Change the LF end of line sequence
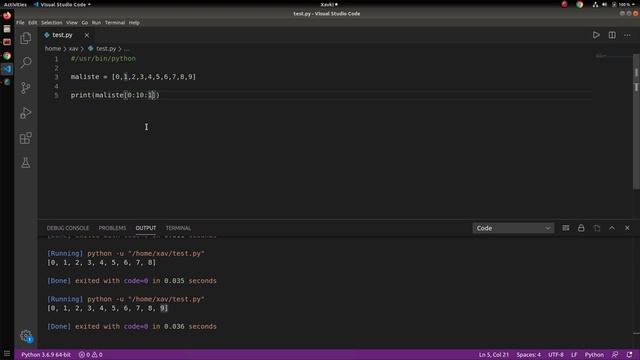 [574, 355]
